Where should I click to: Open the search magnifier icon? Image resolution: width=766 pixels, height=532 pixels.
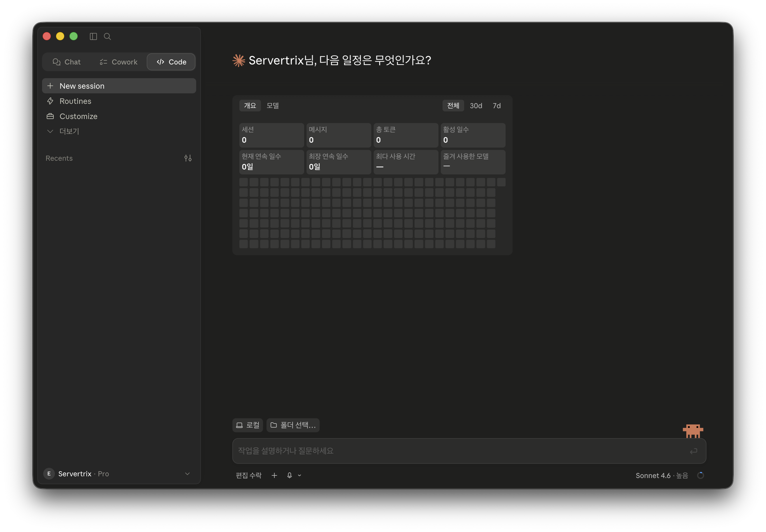107,36
